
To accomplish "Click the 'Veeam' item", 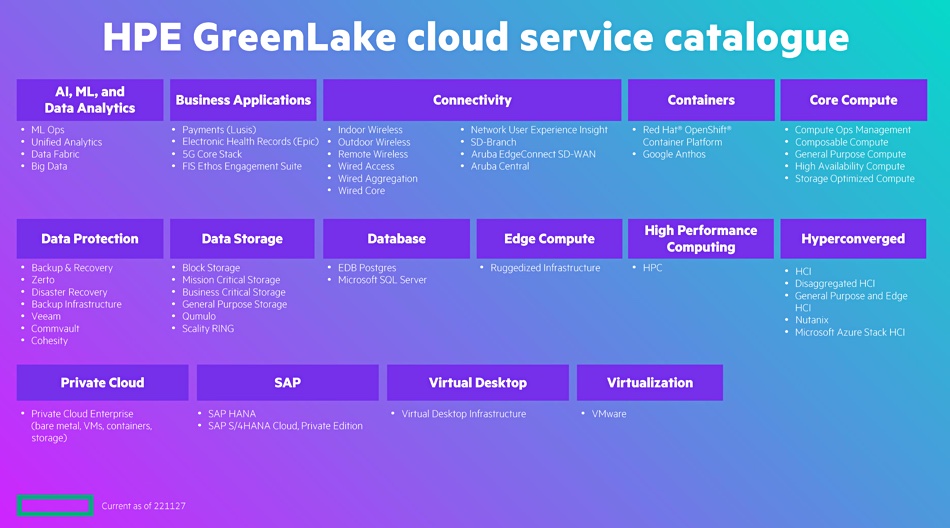I will coord(46,316).
